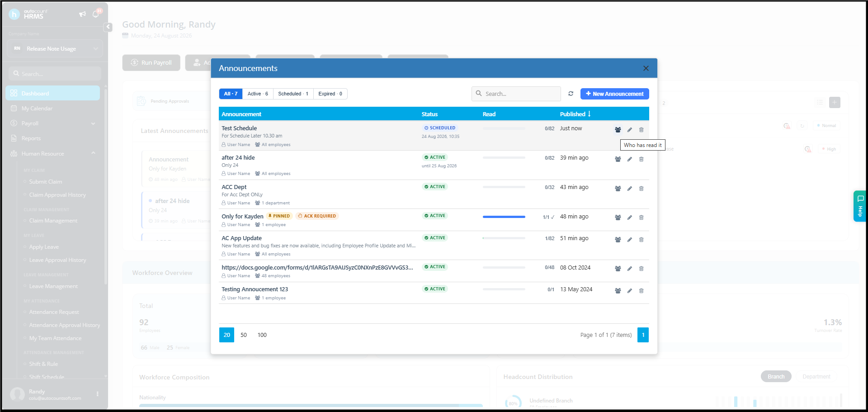Viewport: 868px width, 412px height.
Task: Open the notifications bell
Action: tap(95, 14)
